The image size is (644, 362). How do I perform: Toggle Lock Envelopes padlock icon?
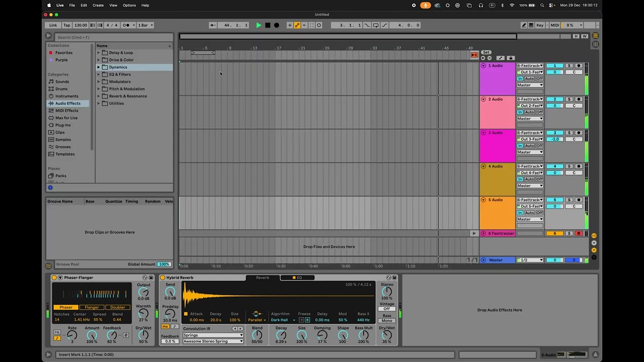pyautogui.click(x=511, y=58)
